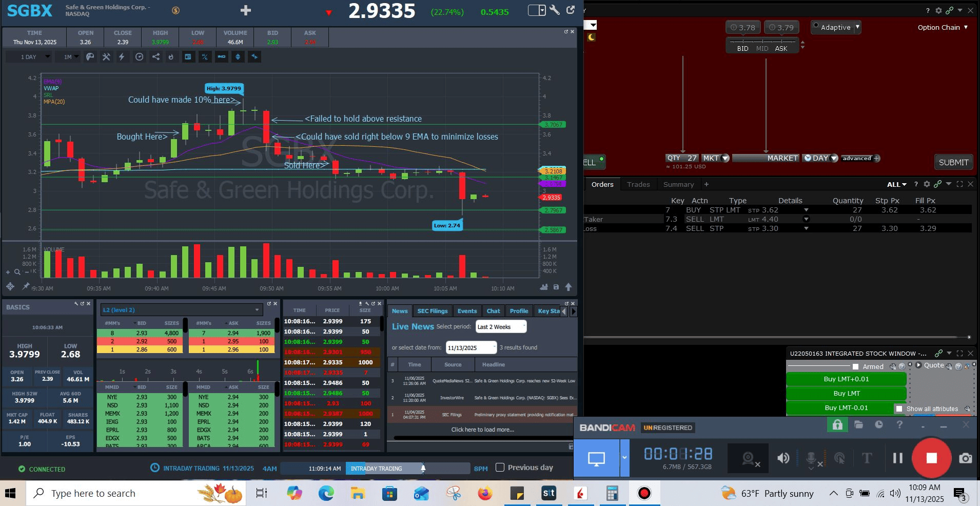Viewport: 980px width, 506px height.
Task: Open widget settings wrench next to SGBX price
Action: coord(555,10)
